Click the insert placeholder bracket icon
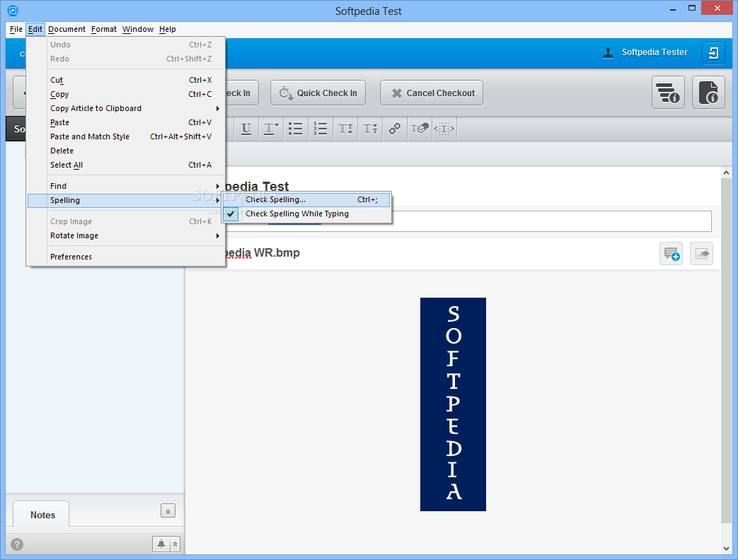This screenshot has height=560, width=738. tap(444, 129)
